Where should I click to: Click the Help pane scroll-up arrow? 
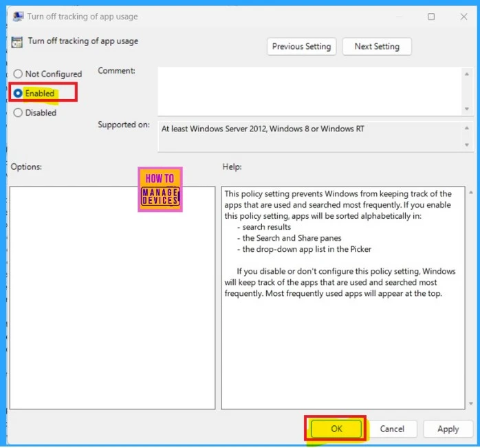click(x=471, y=193)
